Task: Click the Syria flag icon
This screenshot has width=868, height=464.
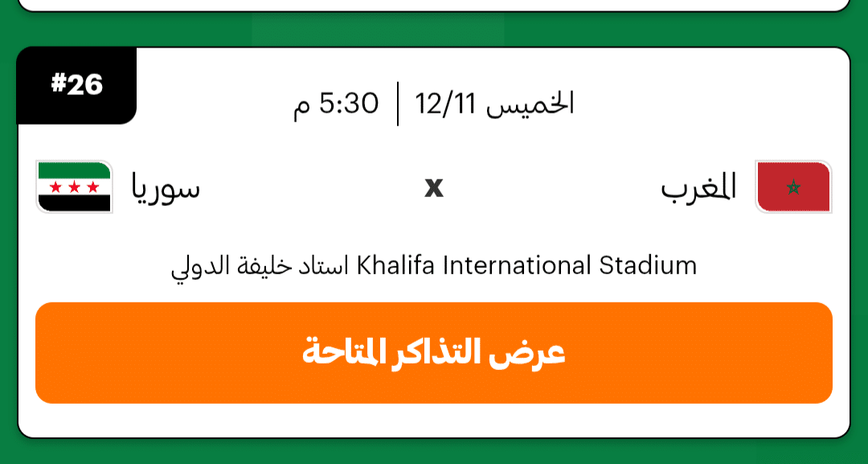Action: [74, 187]
